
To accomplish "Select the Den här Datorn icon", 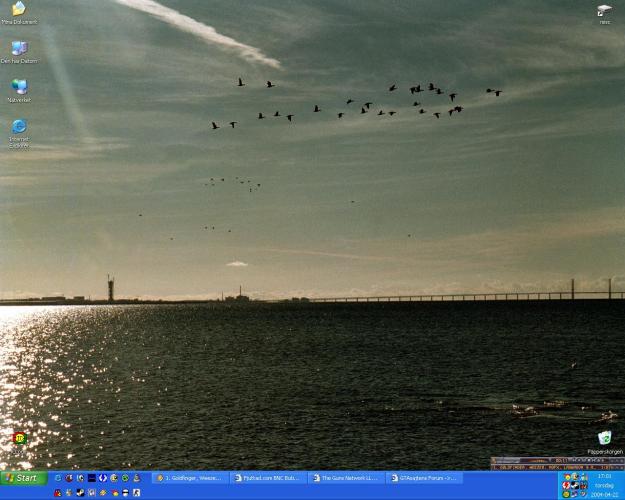I will coord(19,48).
